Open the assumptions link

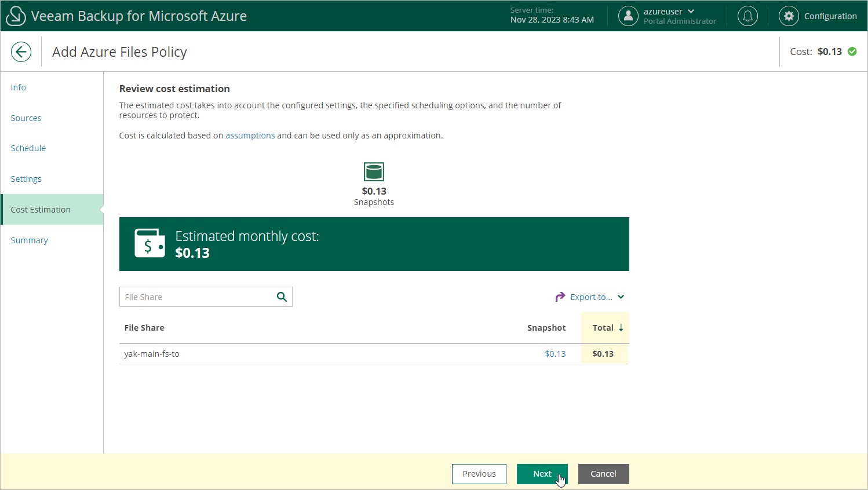tap(250, 136)
